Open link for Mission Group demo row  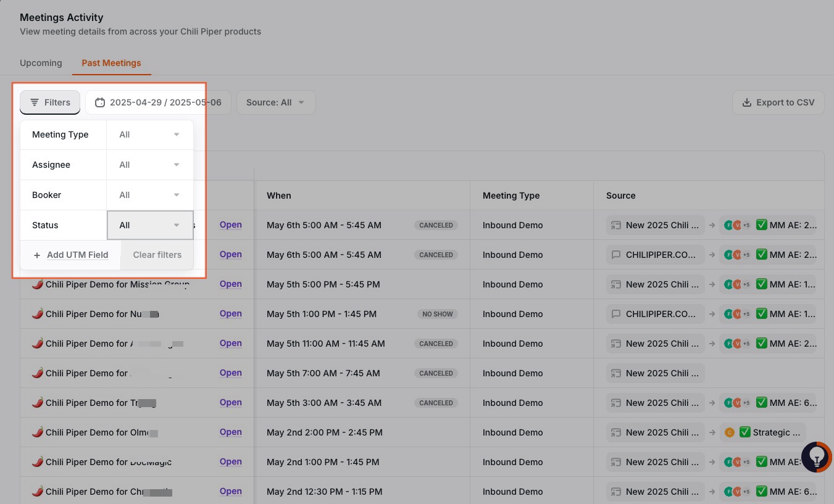[x=230, y=284]
